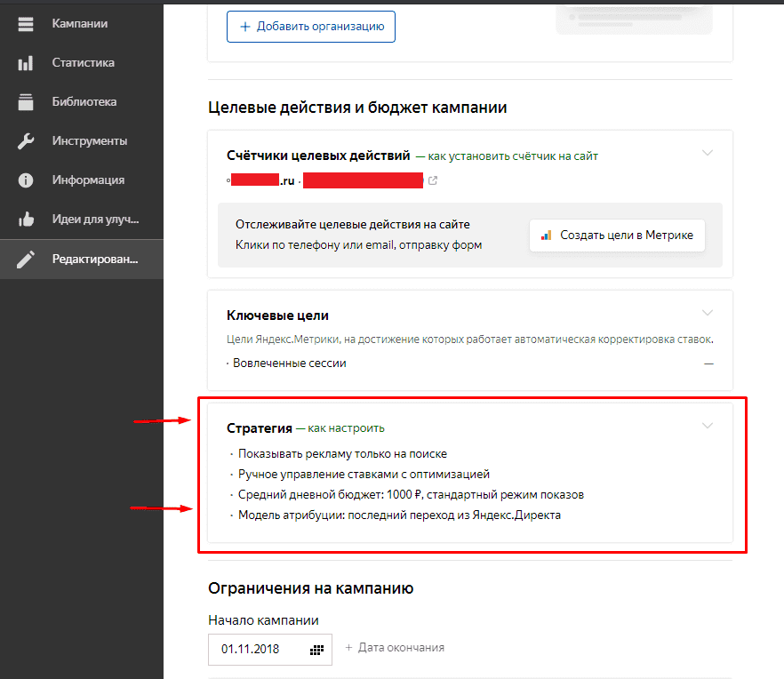The height and width of the screenshot is (679, 784).
Task: Open как установить счётчик на сайт link
Action: click(513, 156)
